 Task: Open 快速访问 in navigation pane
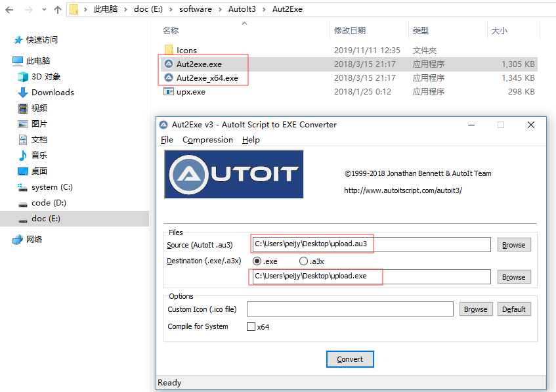click(42, 40)
